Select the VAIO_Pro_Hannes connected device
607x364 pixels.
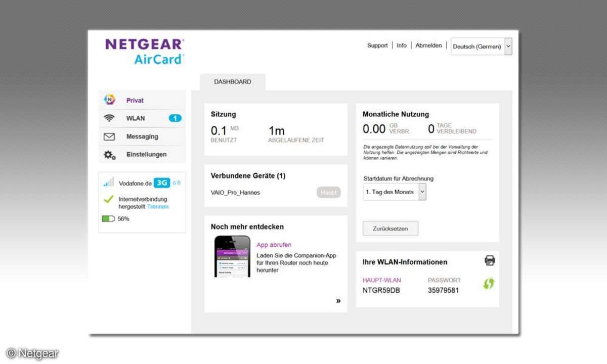(x=235, y=193)
